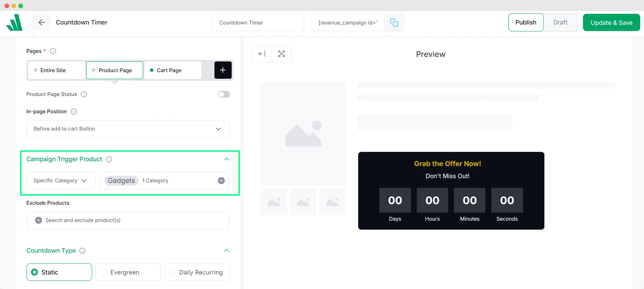Image resolution: width=644 pixels, height=289 pixels.
Task: Show In-page Position info icon
Action: [x=74, y=112]
